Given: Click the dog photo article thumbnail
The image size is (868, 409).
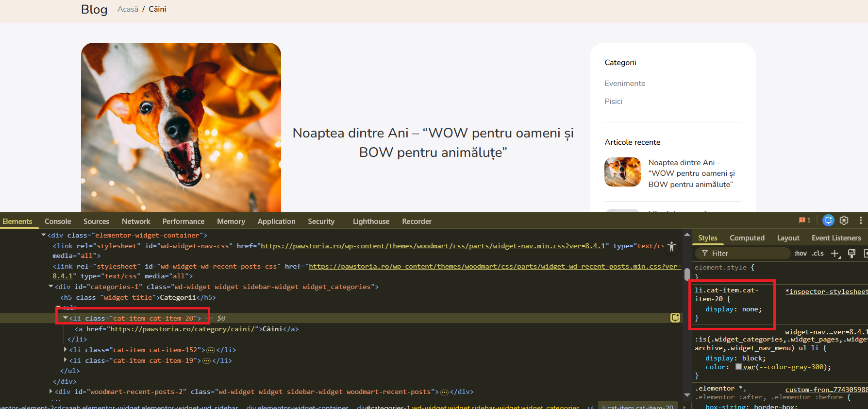Looking at the screenshot, I should pos(181,127).
